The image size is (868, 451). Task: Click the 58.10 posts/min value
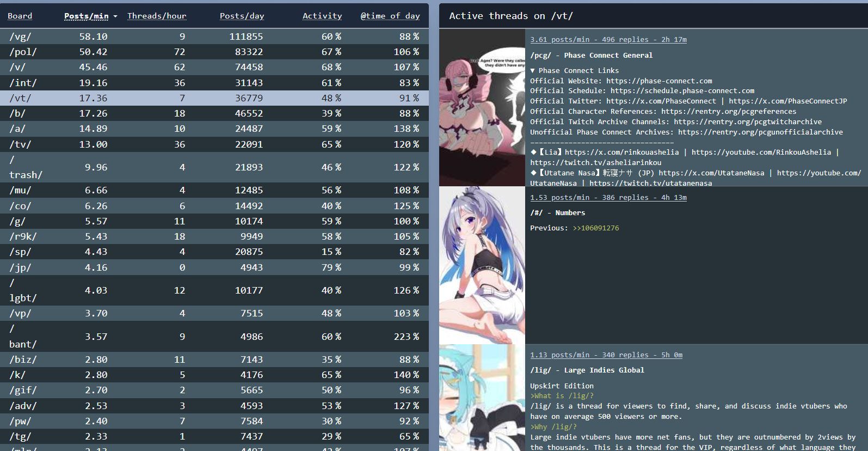(94, 36)
